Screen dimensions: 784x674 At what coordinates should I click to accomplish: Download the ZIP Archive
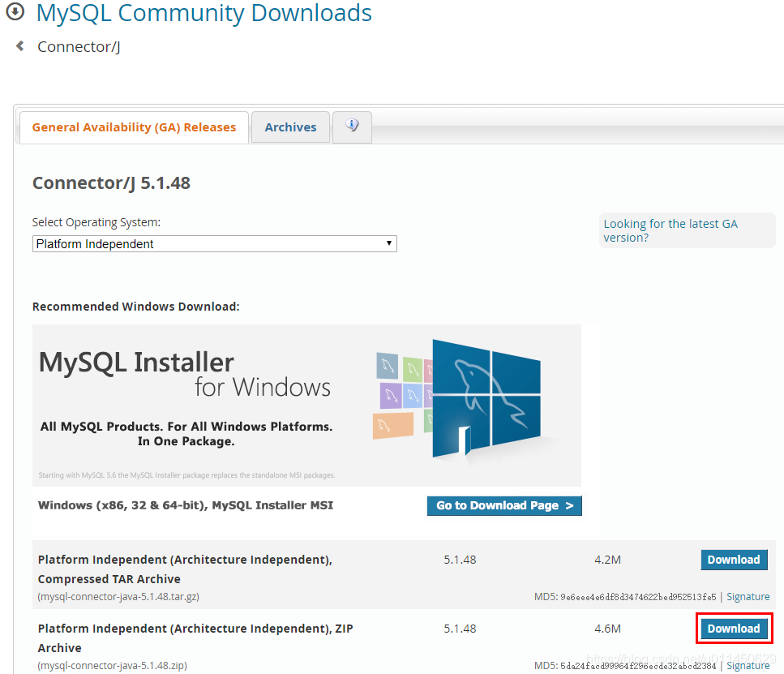[734, 629]
